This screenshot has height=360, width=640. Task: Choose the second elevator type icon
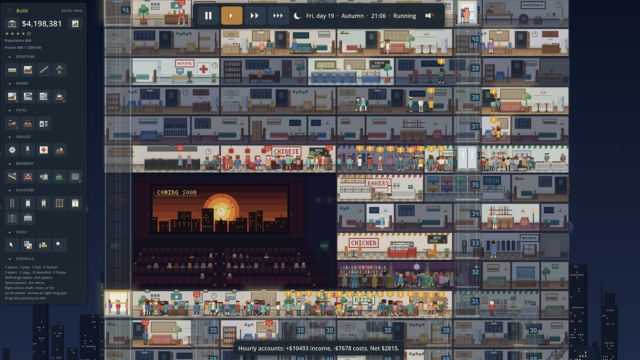(28, 203)
